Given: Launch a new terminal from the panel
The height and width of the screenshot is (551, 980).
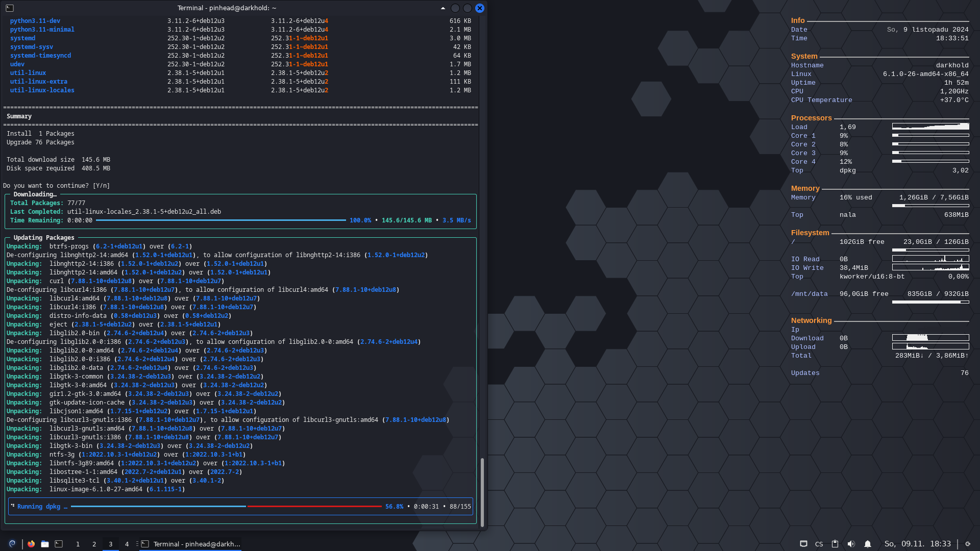Looking at the screenshot, I should 59,544.
